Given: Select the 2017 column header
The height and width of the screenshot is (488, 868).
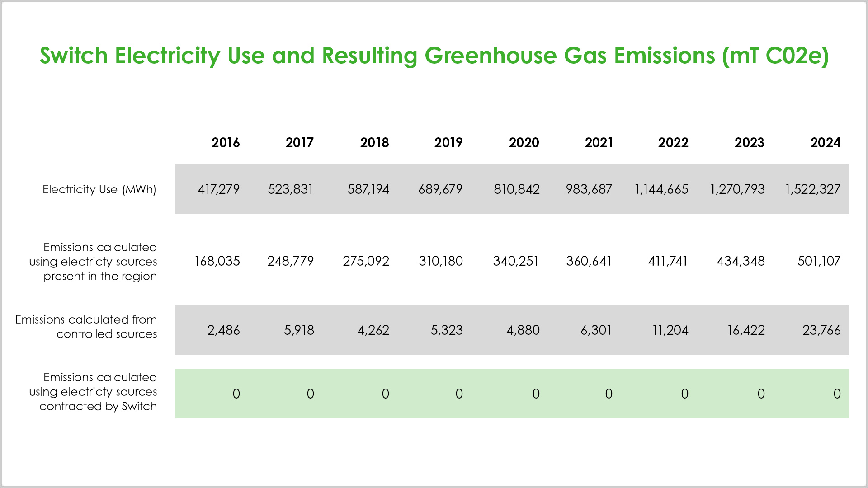Looking at the screenshot, I should pyautogui.click(x=300, y=143).
